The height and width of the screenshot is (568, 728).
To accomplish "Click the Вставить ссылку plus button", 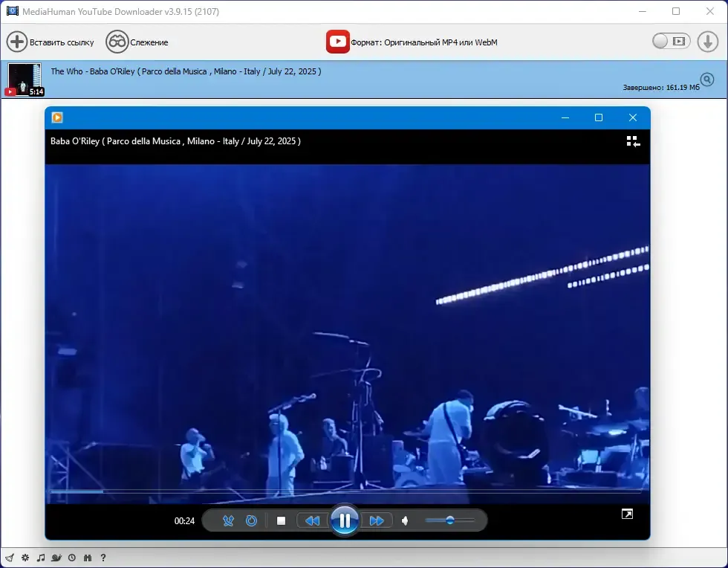I will pos(16,42).
